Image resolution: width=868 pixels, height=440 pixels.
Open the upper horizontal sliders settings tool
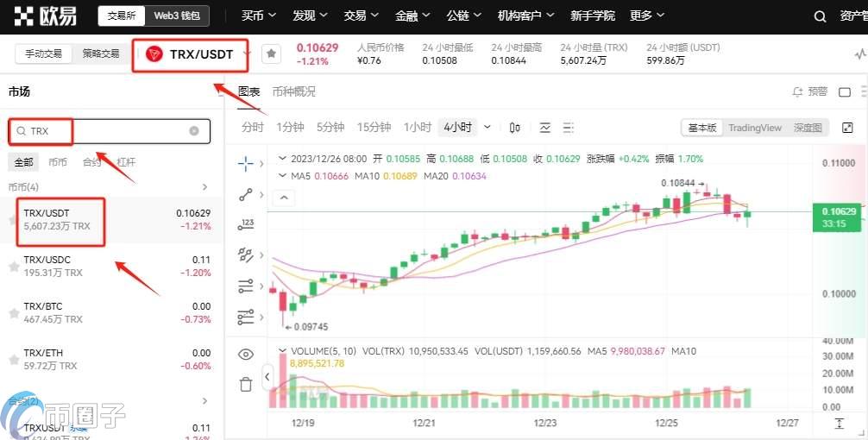coord(245,286)
